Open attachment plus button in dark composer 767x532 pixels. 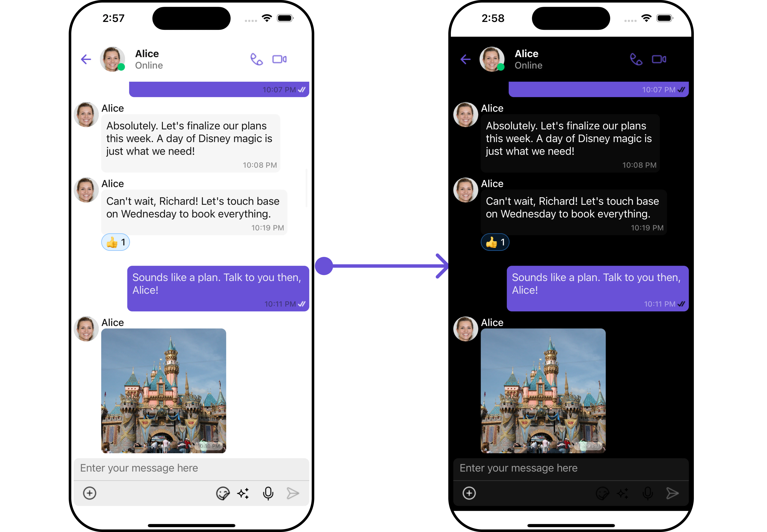point(469,493)
